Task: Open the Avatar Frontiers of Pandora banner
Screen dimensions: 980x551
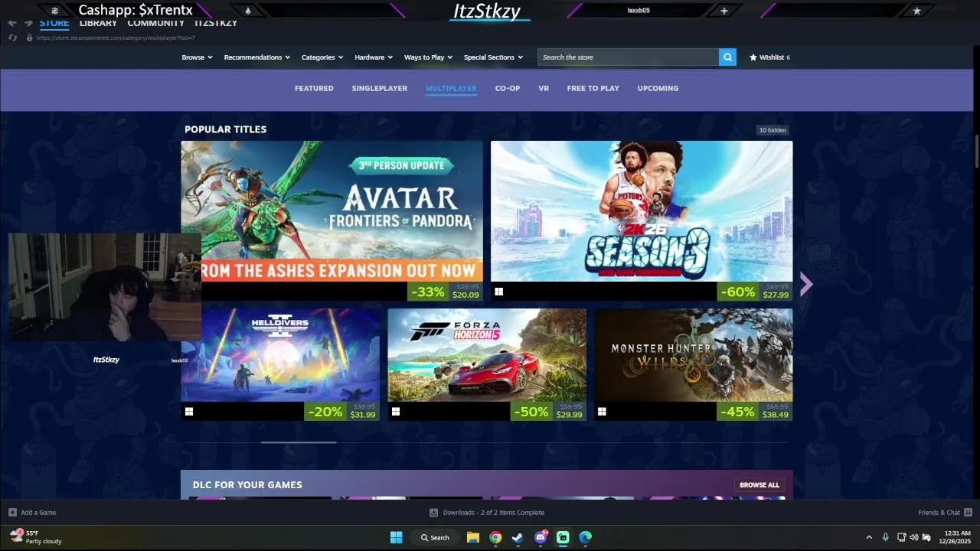Action: tap(332, 211)
